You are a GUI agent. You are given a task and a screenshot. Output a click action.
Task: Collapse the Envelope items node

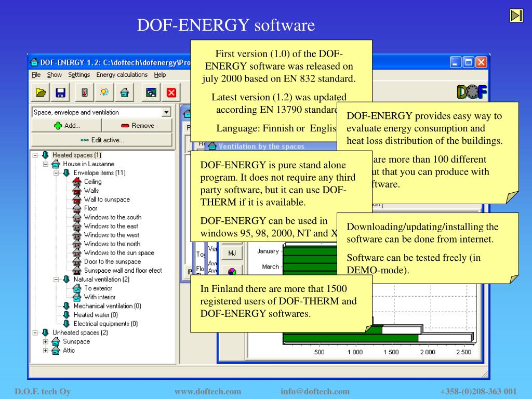pos(56,173)
